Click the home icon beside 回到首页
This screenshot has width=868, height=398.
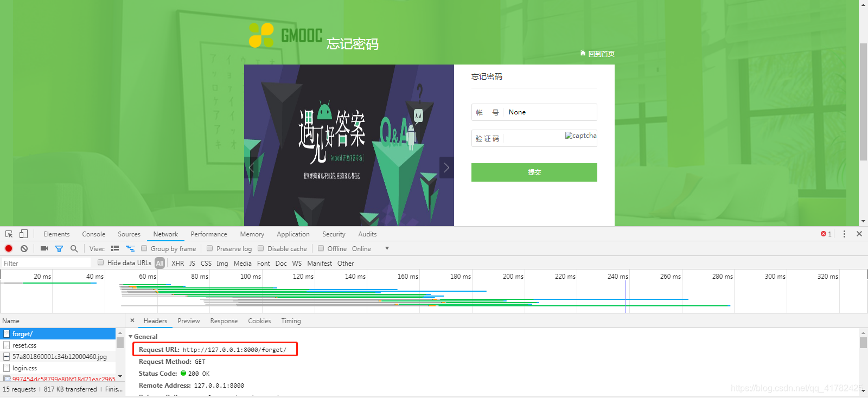tap(583, 53)
